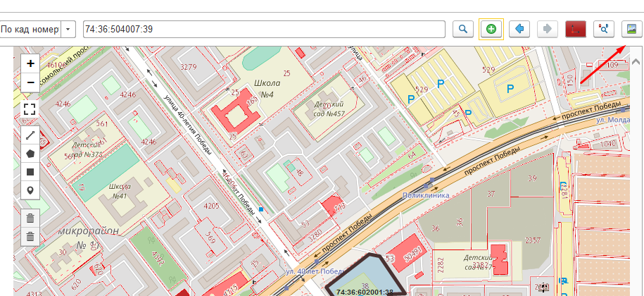
Task: Click the cadastral number input field
Action: pos(264,29)
